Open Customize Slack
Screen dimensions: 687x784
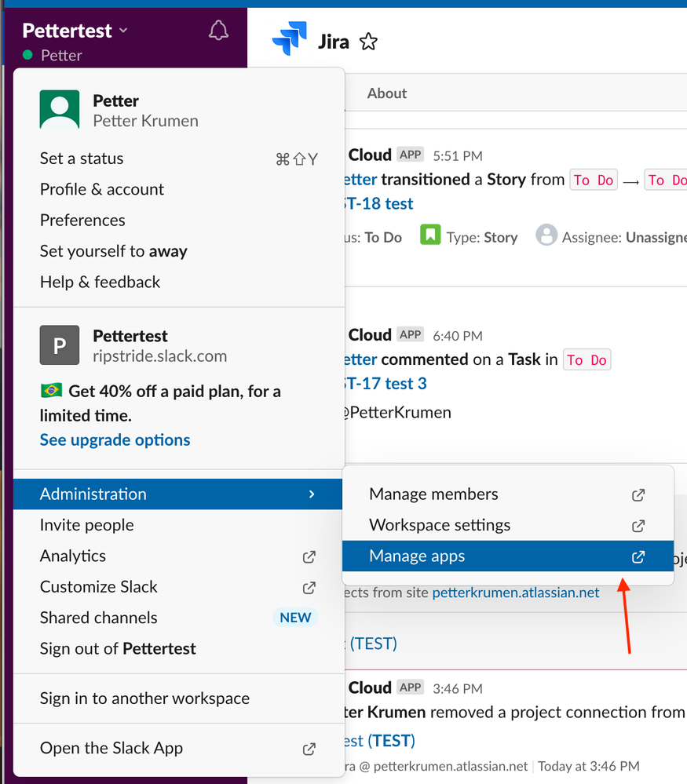coord(179,587)
